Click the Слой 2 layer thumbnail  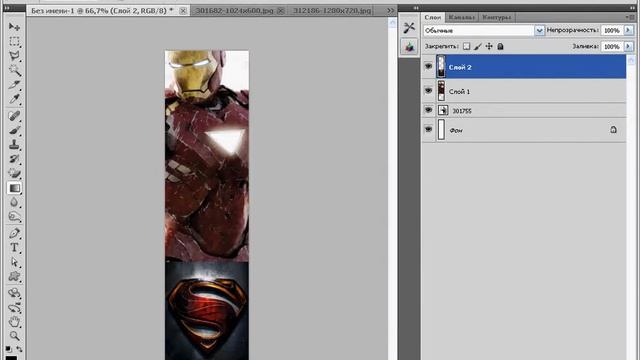point(441,67)
